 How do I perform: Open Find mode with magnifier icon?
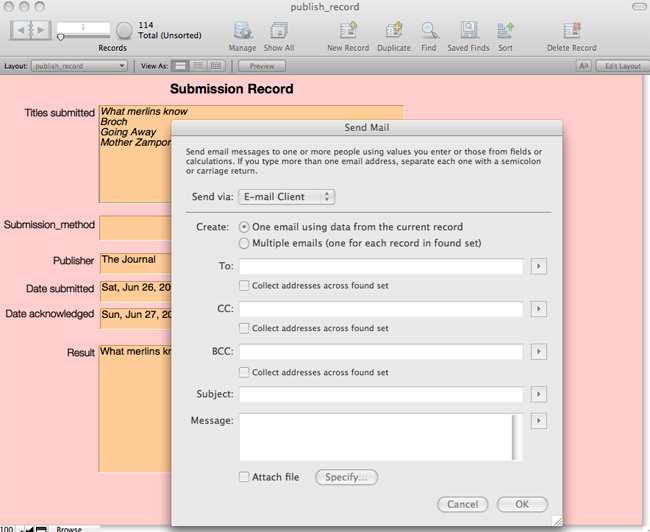pyautogui.click(x=429, y=31)
